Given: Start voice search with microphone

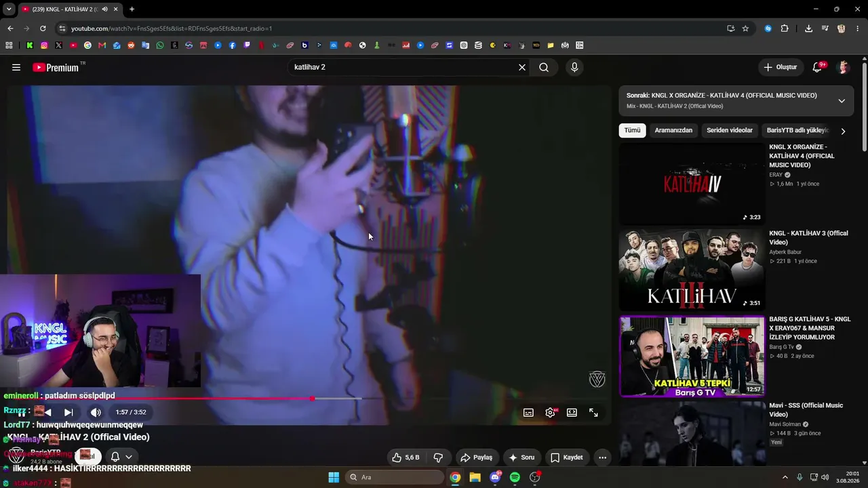Looking at the screenshot, I should point(574,67).
